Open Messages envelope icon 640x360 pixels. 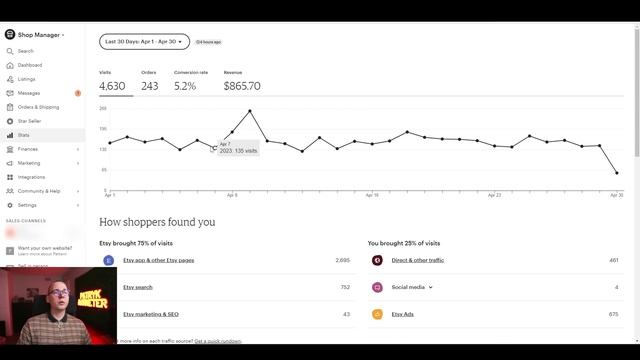tap(10, 93)
